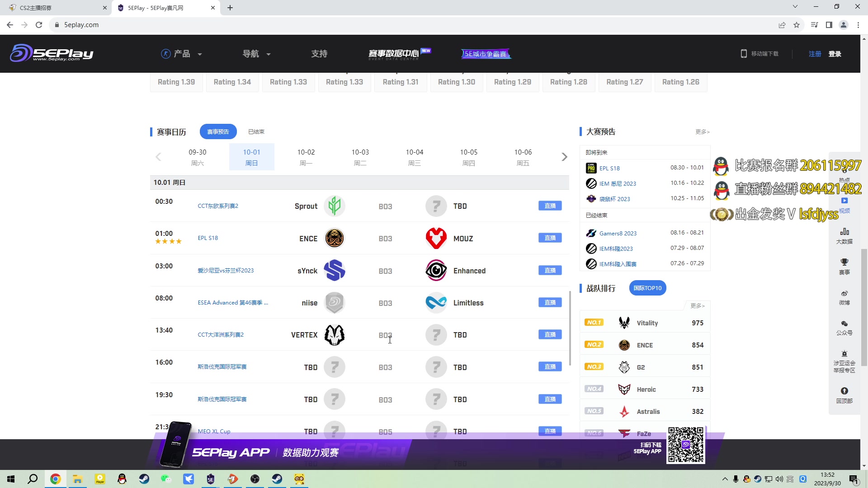Bookmark this page with star icon
The image size is (868, 488).
796,25
